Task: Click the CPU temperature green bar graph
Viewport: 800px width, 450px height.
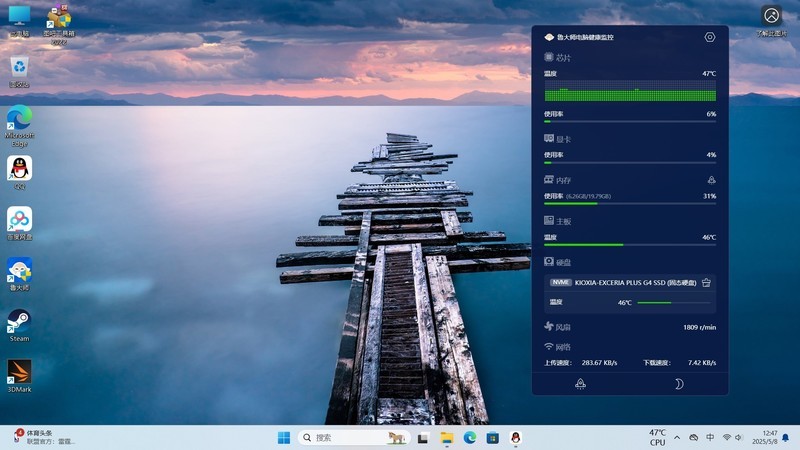Action: point(630,93)
